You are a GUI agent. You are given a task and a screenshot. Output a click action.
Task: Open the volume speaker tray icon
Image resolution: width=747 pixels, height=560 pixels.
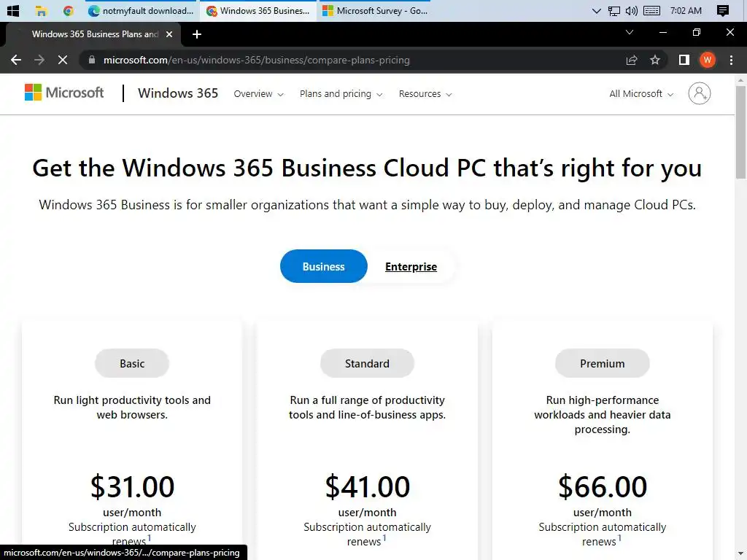(631, 10)
